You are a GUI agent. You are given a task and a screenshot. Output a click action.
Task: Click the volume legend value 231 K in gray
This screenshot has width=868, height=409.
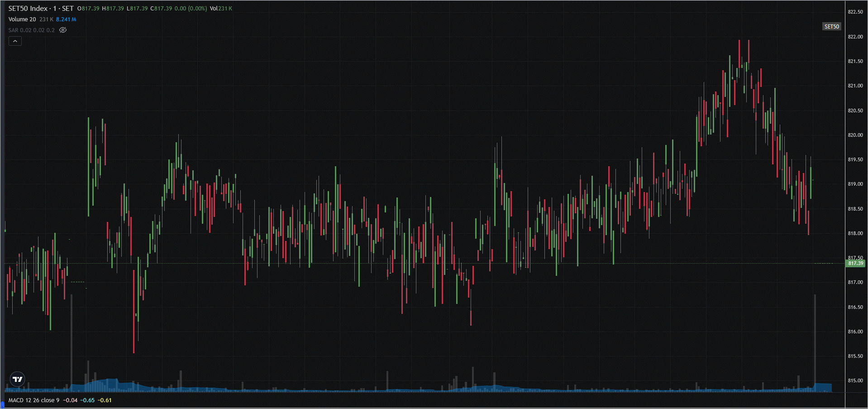coord(46,19)
